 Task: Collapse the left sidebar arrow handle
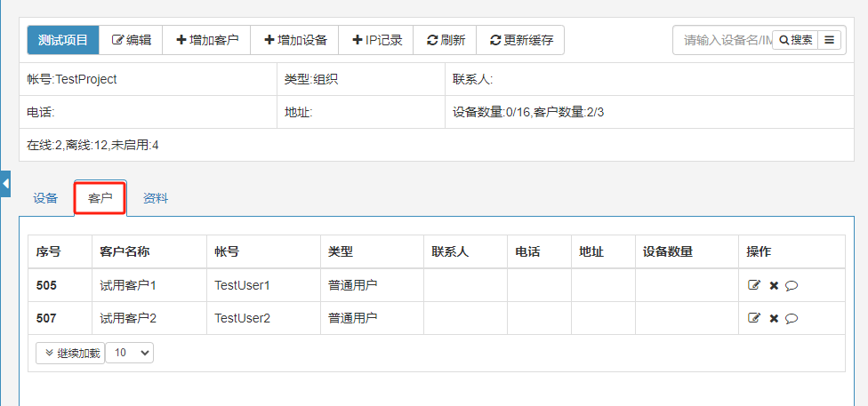coord(5,183)
